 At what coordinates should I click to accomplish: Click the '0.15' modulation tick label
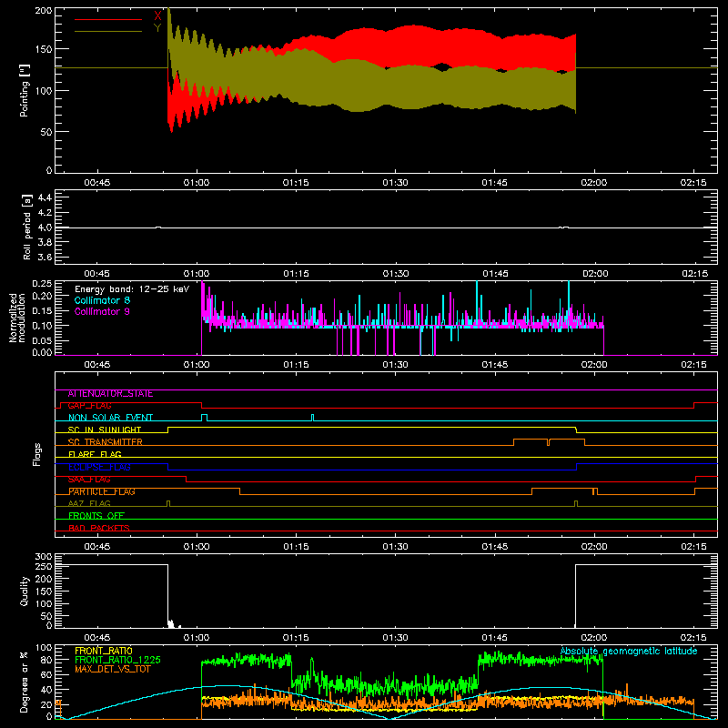pos(42,310)
